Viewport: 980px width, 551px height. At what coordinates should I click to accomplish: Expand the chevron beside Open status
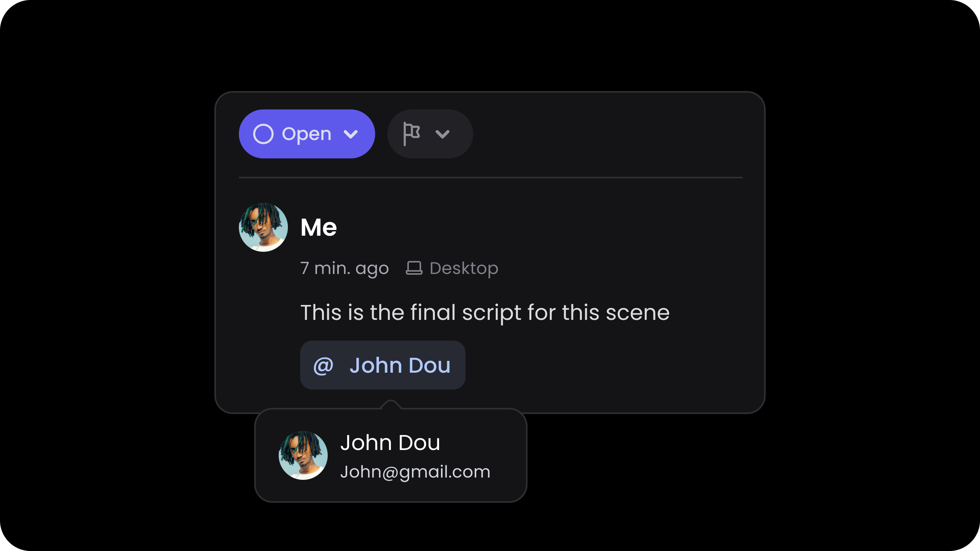pyautogui.click(x=351, y=134)
